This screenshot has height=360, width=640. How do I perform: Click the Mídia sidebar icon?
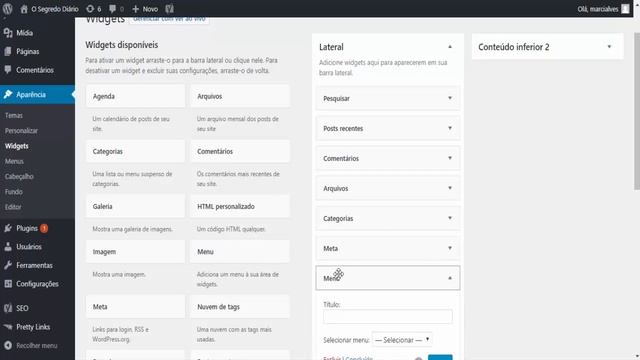click(x=8, y=33)
